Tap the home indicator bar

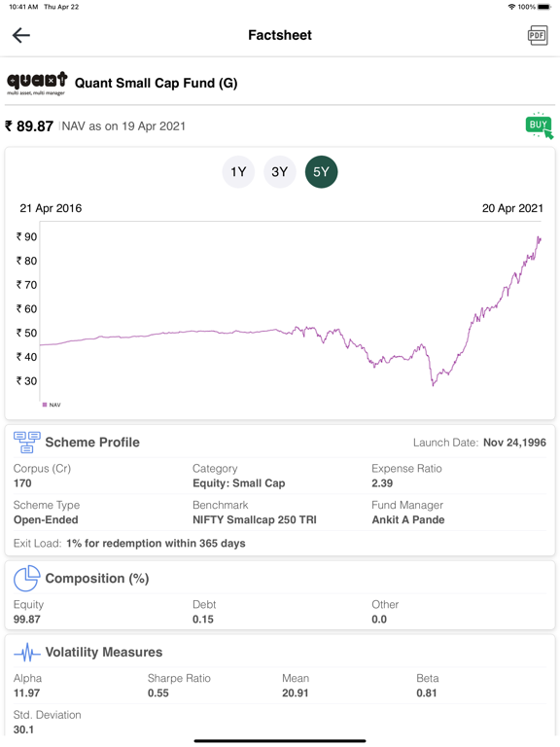coord(280,741)
